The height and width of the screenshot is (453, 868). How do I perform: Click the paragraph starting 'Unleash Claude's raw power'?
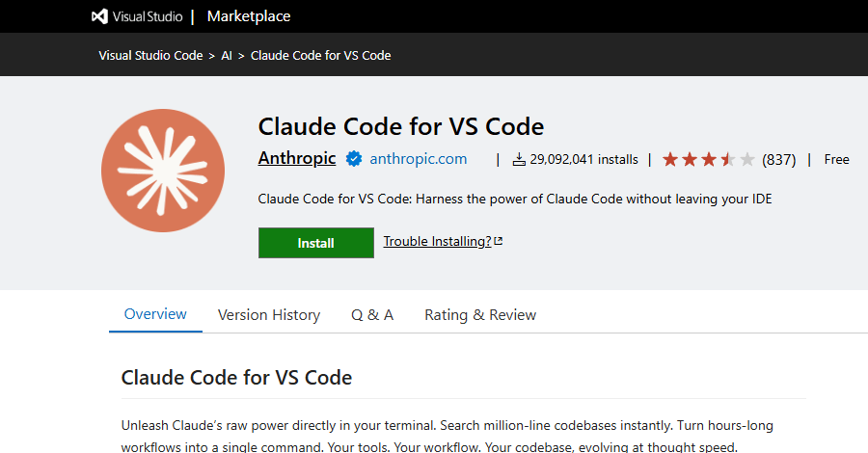point(448,436)
